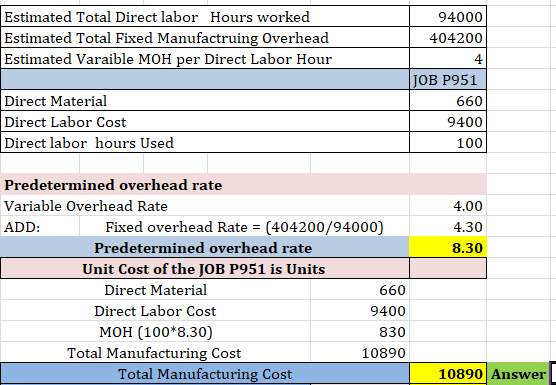Click 'Unit Cost of the JOB P951 is Units'
The image size is (556, 385).
coord(205,269)
